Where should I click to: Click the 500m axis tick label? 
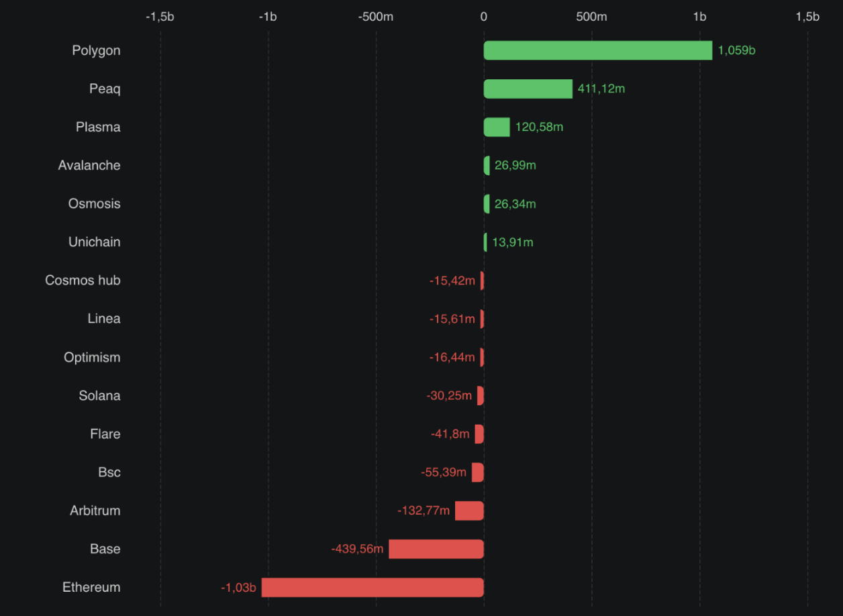point(591,17)
